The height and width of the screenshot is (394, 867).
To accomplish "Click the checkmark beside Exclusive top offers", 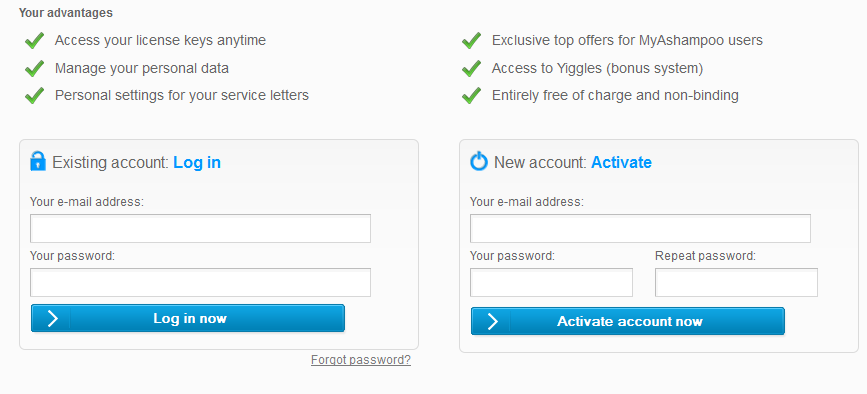I will click(x=471, y=41).
